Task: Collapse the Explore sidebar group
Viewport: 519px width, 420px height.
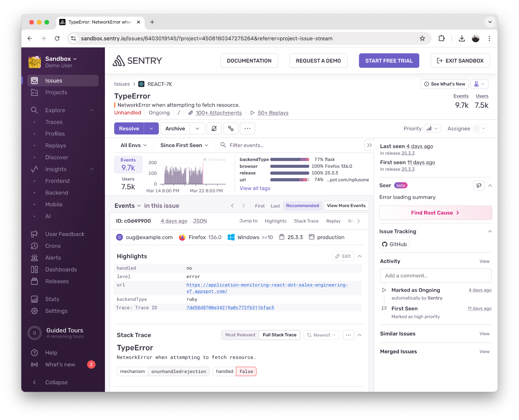Action: tap(92, 110)
